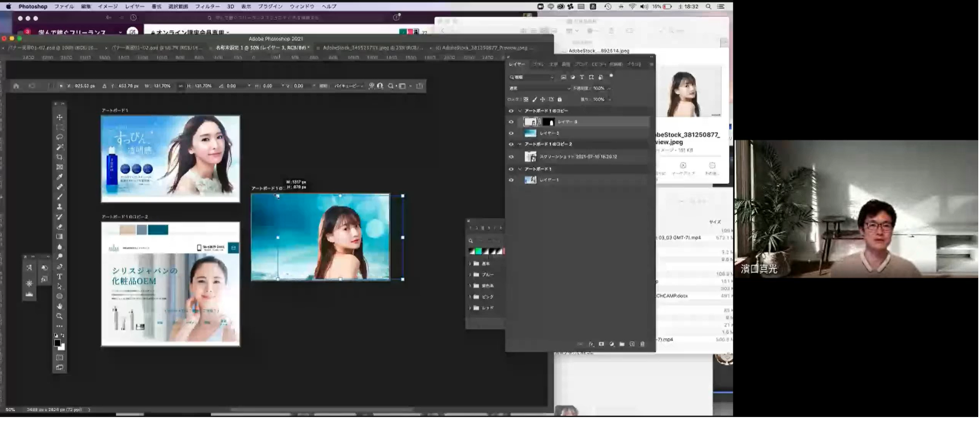Screen dimensions: 980x427
Task: Open the レイヤー menu in menu bar
Action: [135, 7]
